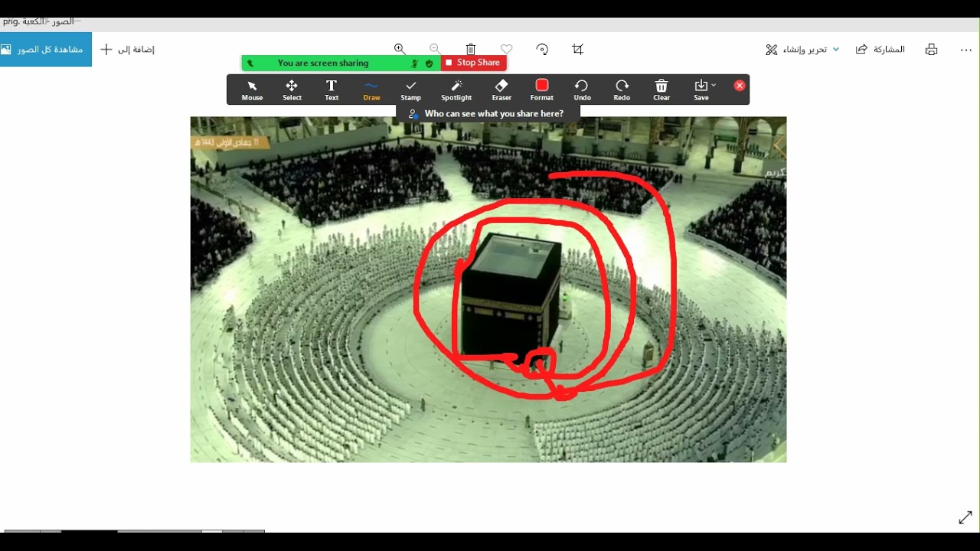Click the green shield security icon
Image resolution: width=980 pixels, height=551 pixels.
pyautogui.click(x=430, y=64)
